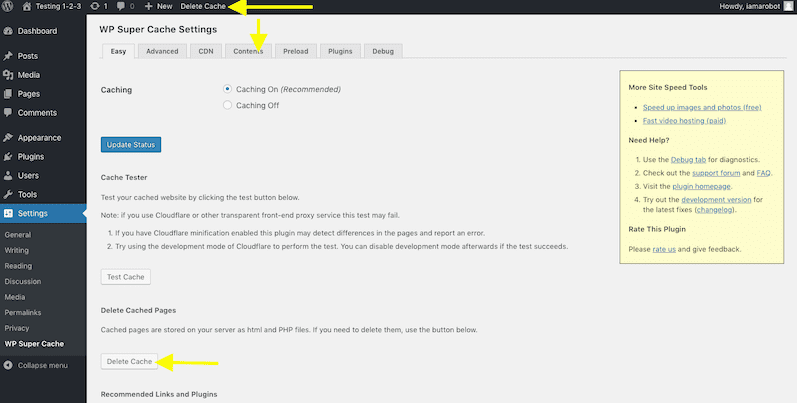Open the WordPress logo menu

[x=8, y=6]
